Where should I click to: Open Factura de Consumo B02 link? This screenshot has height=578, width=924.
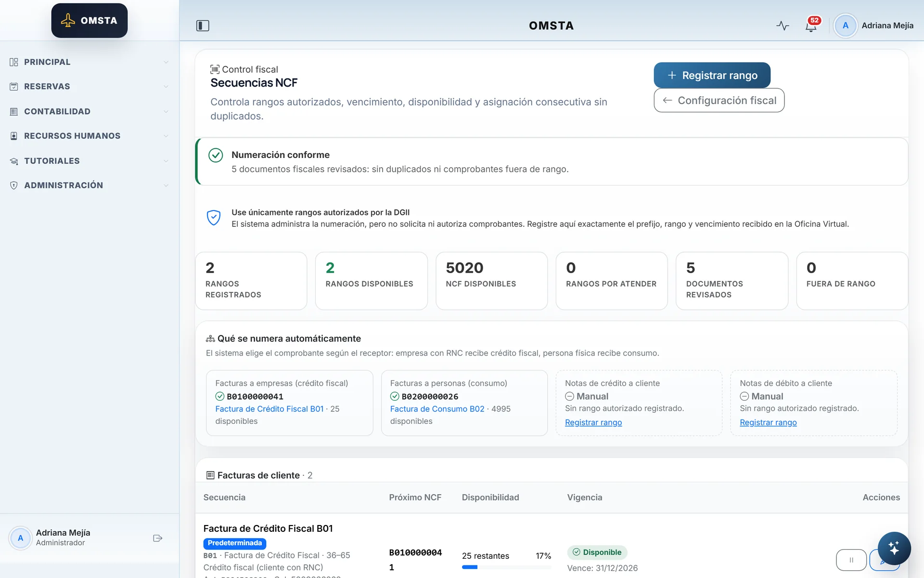[x=437, y=409]
